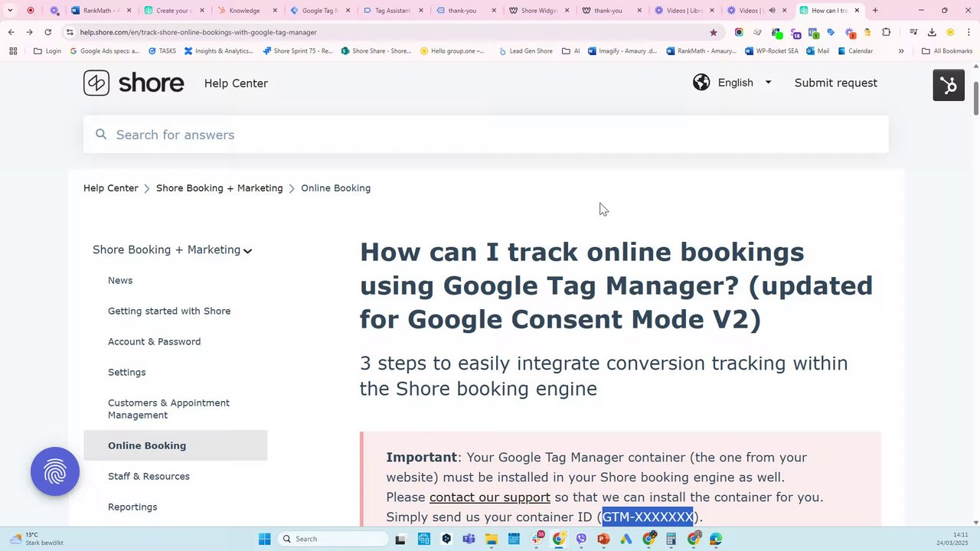Open Settings in the sidebar

[126, 373]
